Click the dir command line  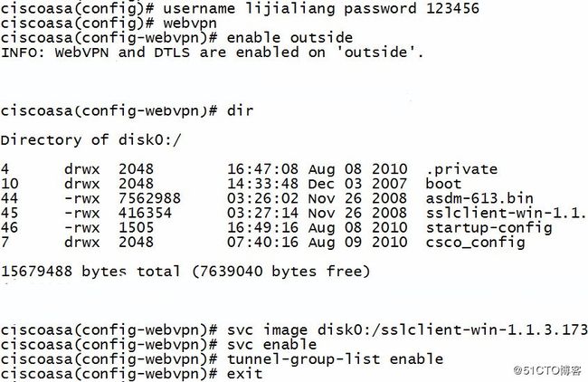click(x=128, y=110)
